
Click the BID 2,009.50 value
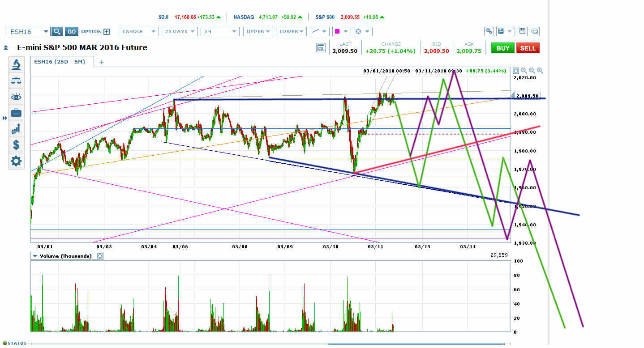[x=436, y=51]
